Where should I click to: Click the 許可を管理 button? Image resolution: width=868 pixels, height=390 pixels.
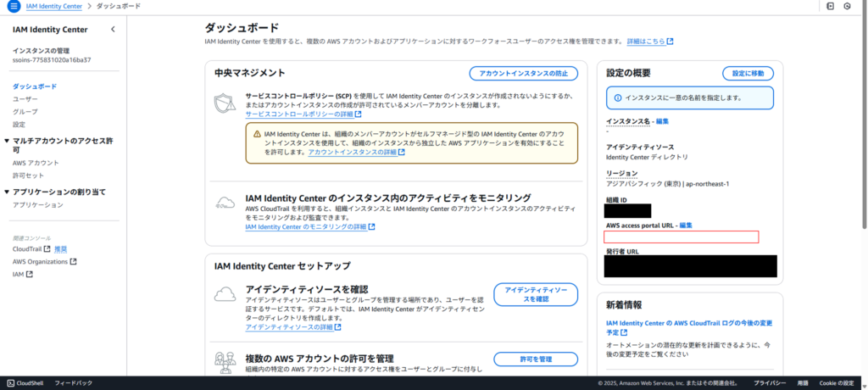pyautogui.click(x=536, y=359)
